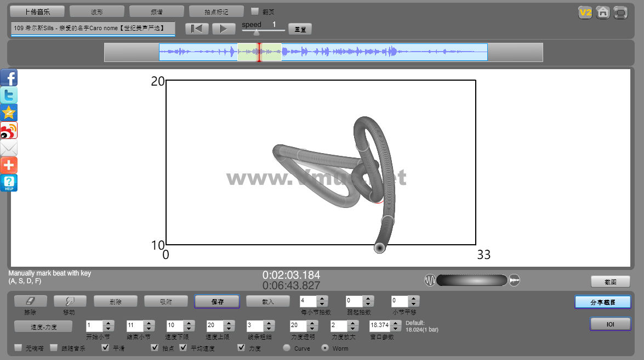The height and width of the screenshot is (360, 644).
Task: Open the 频谱 spectrum view
Action: point(156,12)
